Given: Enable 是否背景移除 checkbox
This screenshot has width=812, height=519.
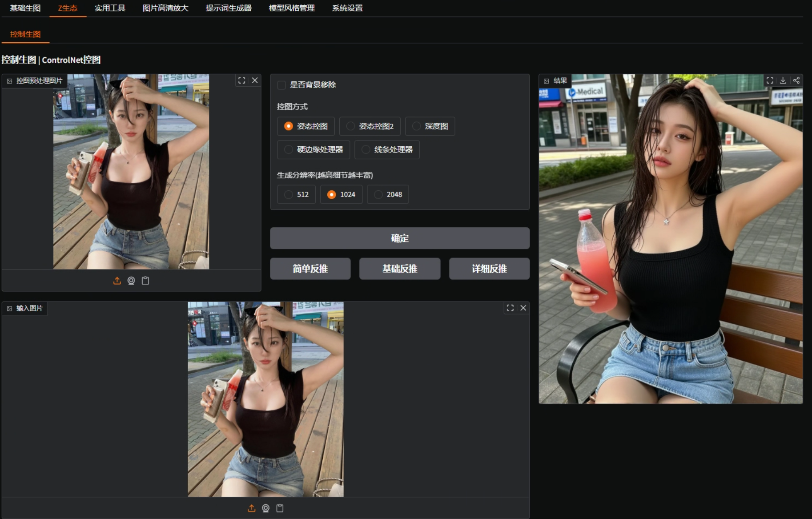Looking at the screenshot, I should click(x=281, y=85).
